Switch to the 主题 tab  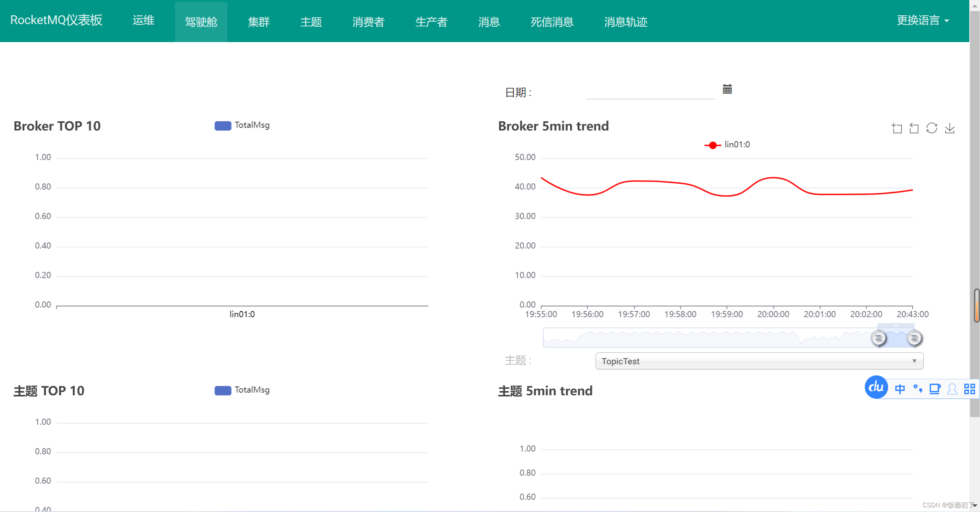click(311, 22)
